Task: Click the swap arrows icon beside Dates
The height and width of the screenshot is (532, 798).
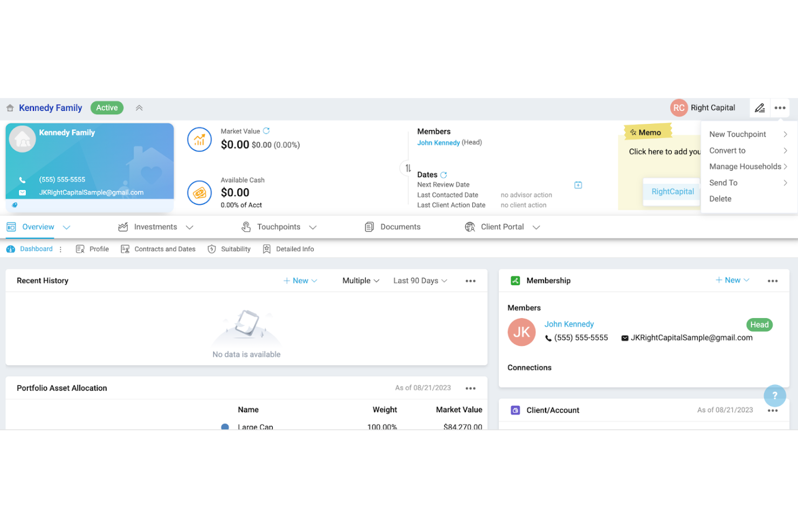Action: tap(408, 168)
